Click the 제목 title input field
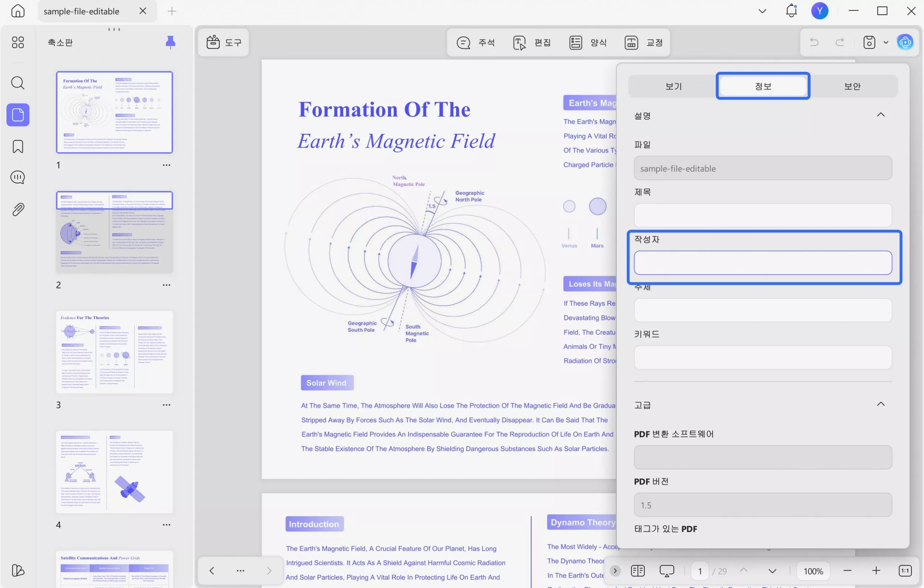This screenshot has height=588, width=924. [763, 215]
